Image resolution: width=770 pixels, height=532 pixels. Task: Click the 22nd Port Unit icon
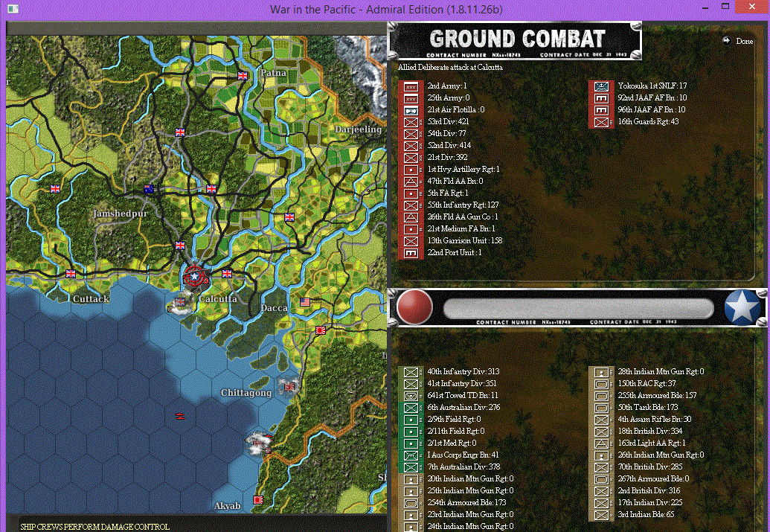pyautogui.click(x=411, y=253)
